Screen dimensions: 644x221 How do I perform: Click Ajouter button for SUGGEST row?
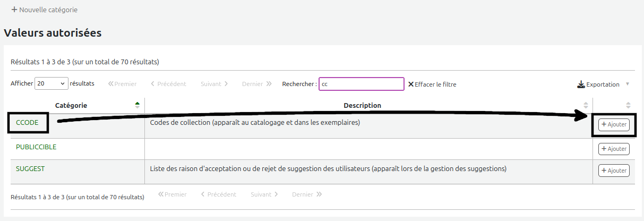(614, 171)
